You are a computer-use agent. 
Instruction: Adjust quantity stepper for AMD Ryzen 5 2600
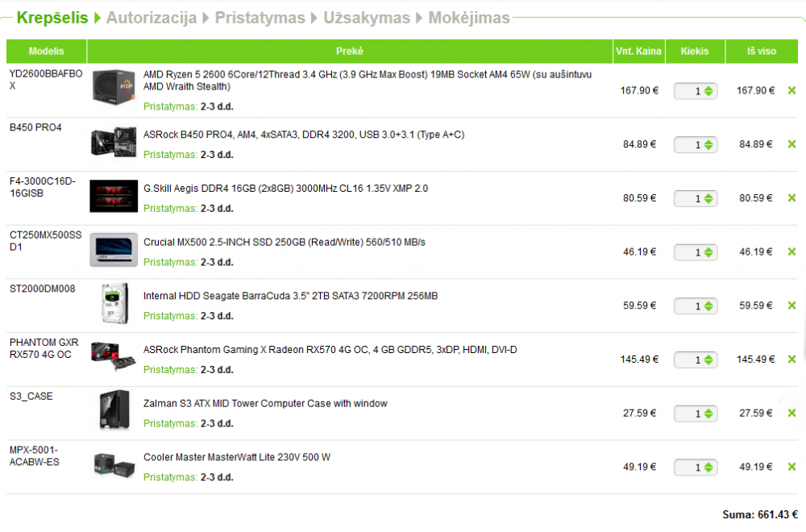pos(708,91)
